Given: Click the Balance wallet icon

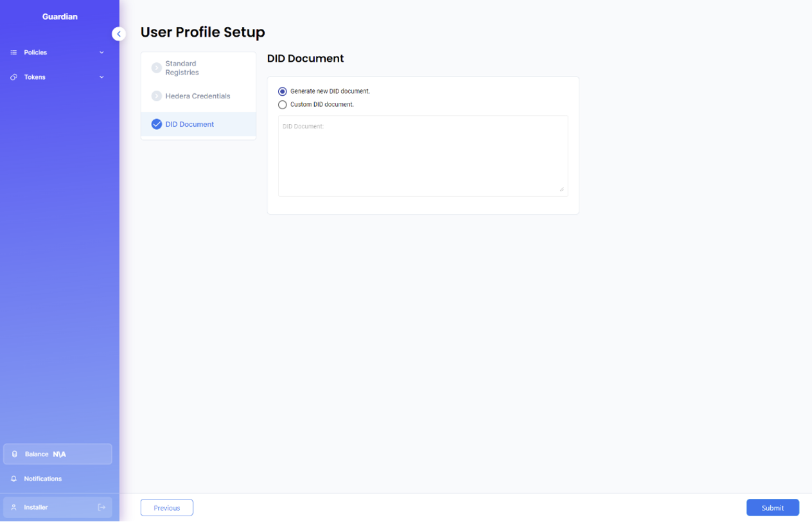Looking at the screenshot, I should [x=15, y=455].
